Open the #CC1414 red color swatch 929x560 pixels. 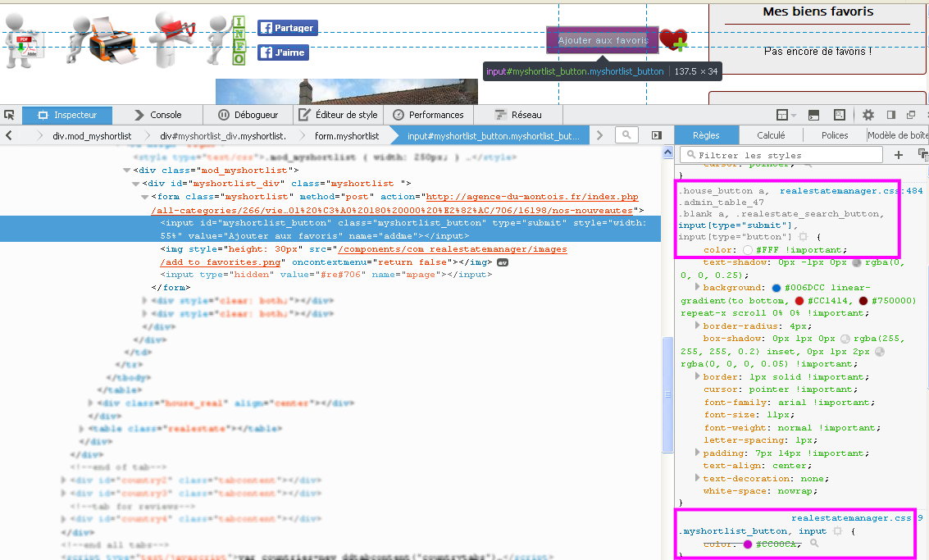click(799, 301)
